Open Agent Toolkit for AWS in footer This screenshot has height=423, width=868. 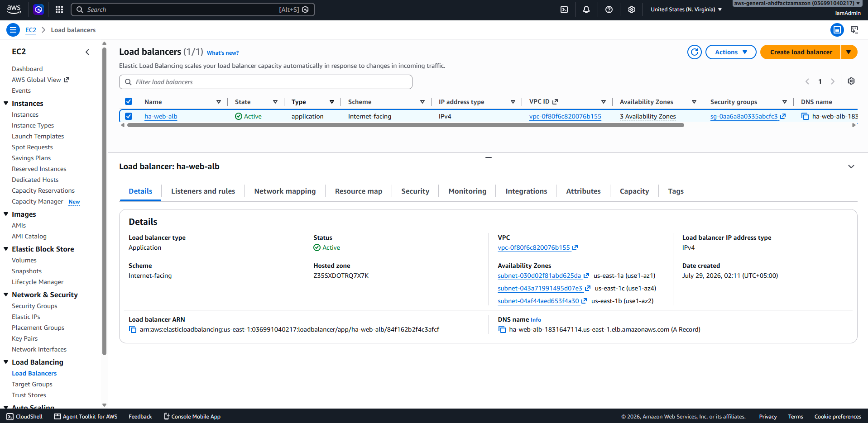(86, 417)
